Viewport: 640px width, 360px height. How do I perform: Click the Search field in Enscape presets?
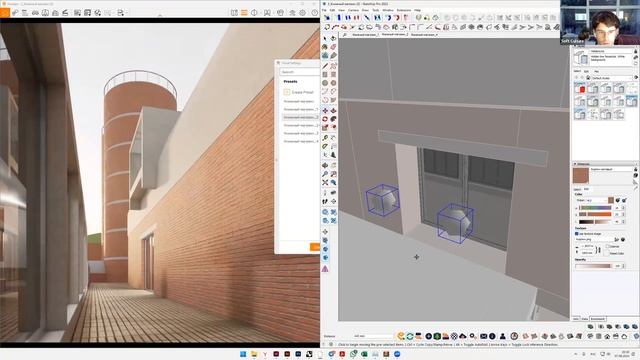[x=300, y=72]
